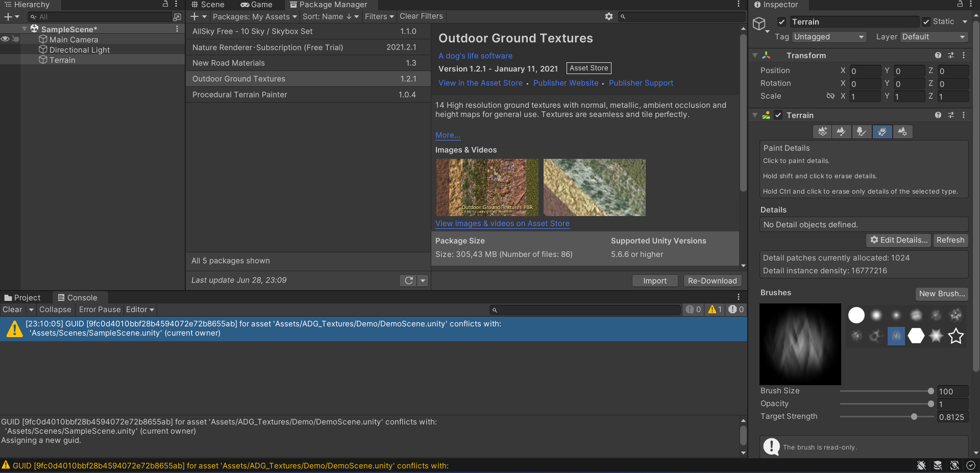Click Edit Details button
This screenshot has width=980, height=473.
tap(899, 240)
